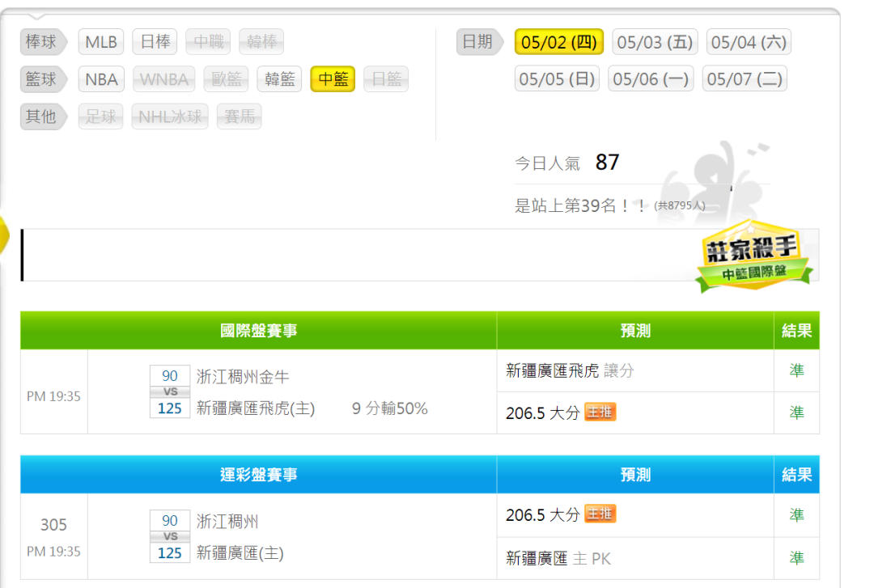Click 準 result for 主 PK row
Viewport: 874px width, 588px height.
click(x=796, y=558)
